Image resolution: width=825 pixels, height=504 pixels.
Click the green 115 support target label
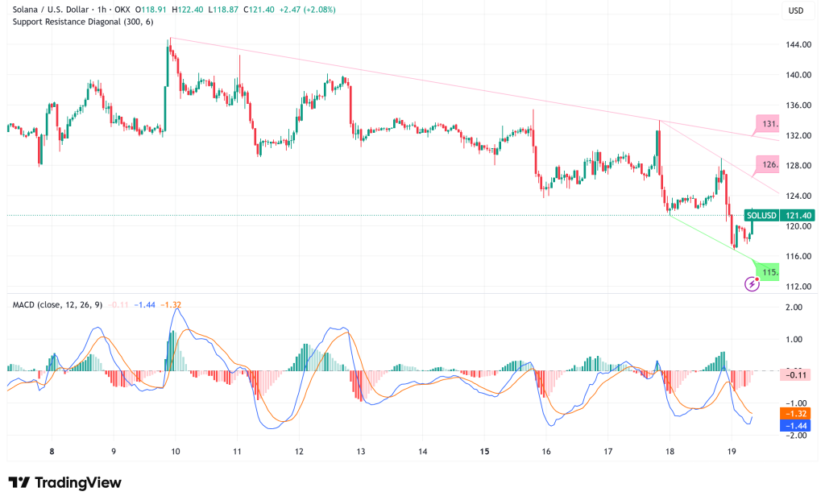(x=766, y=272)
